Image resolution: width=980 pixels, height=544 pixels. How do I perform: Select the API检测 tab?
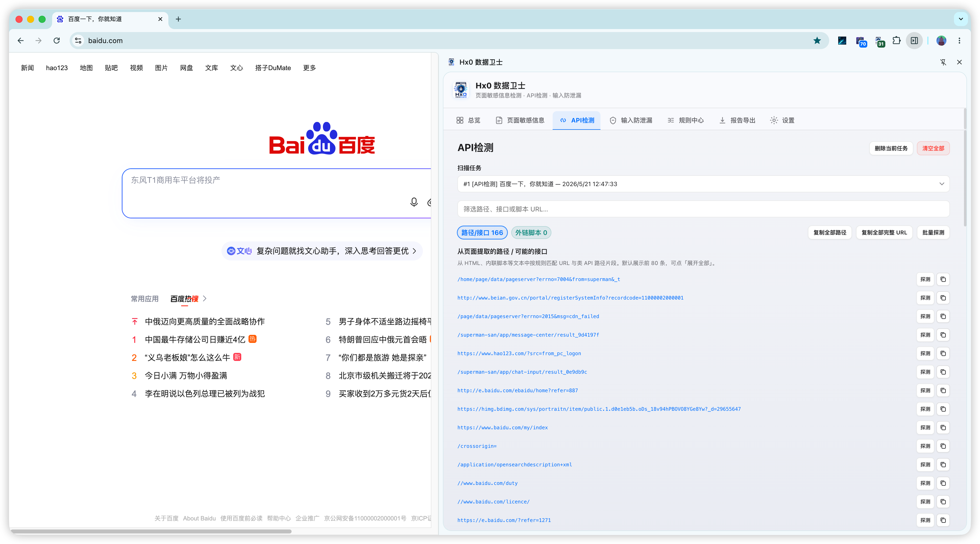[577, 120]
